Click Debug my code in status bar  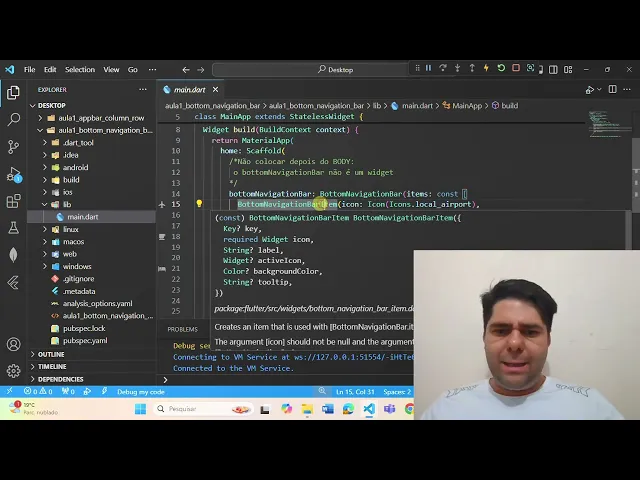[141, 392]
